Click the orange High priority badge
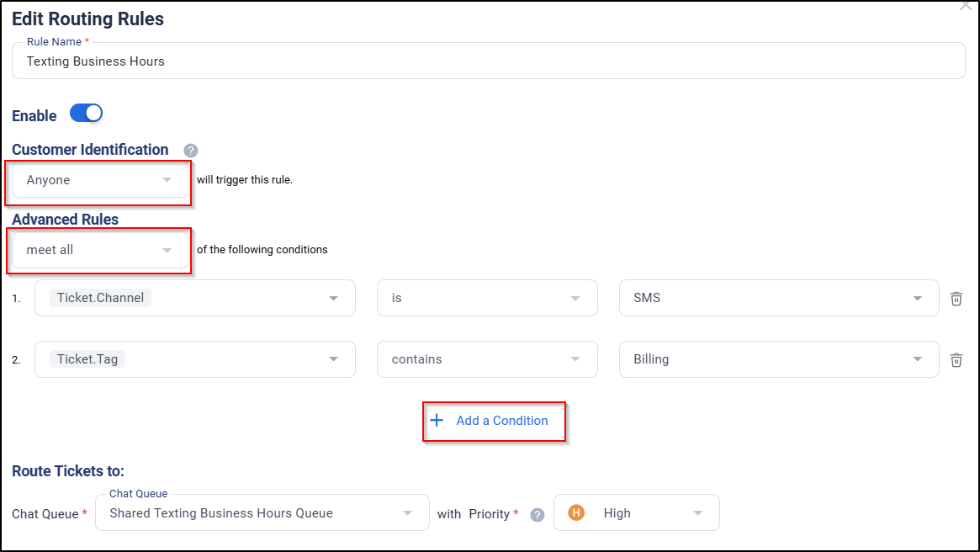The height and width of the screenshot is (552, 980). click(576, 512)
